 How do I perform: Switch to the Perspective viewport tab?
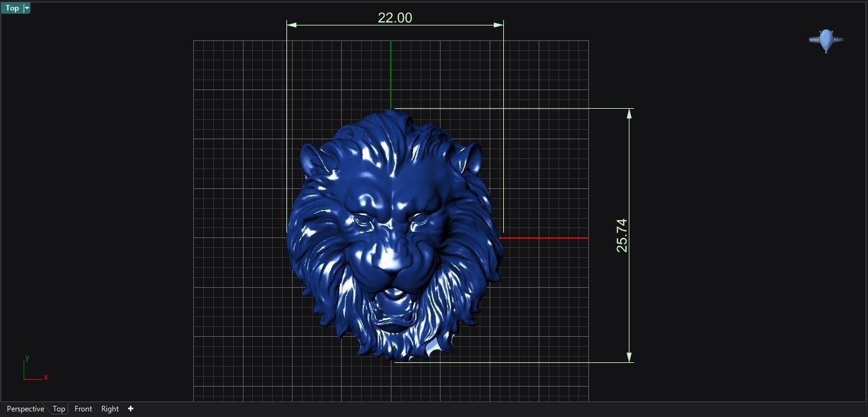click(25, 409)
